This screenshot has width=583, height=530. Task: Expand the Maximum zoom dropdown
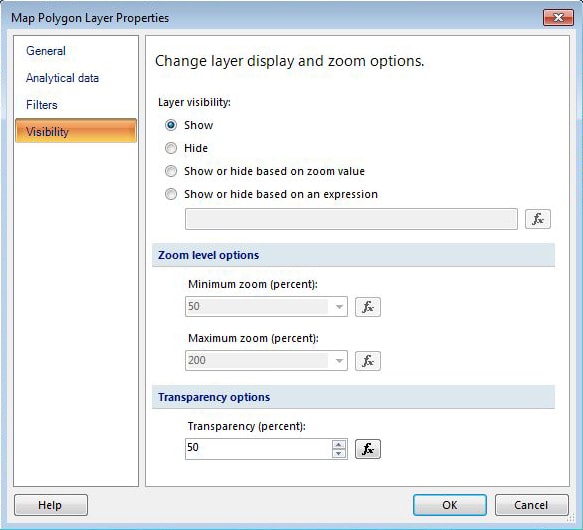339,361
